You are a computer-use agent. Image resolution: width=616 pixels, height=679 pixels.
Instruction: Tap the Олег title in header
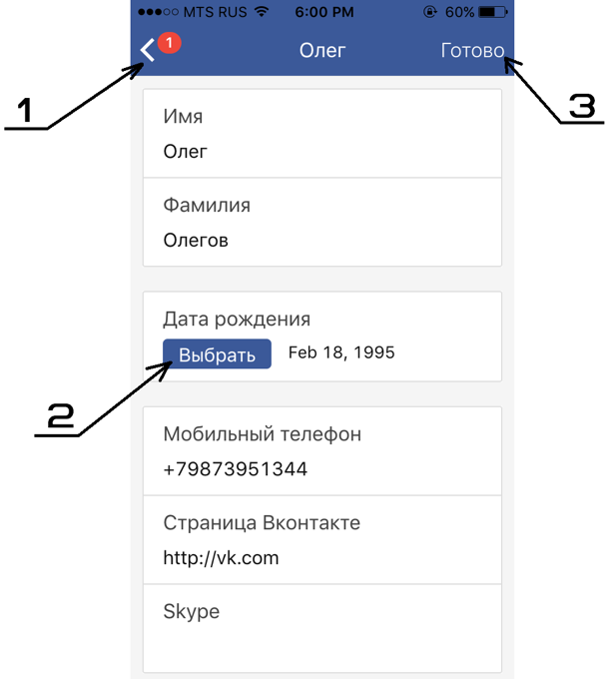[322, 51]
